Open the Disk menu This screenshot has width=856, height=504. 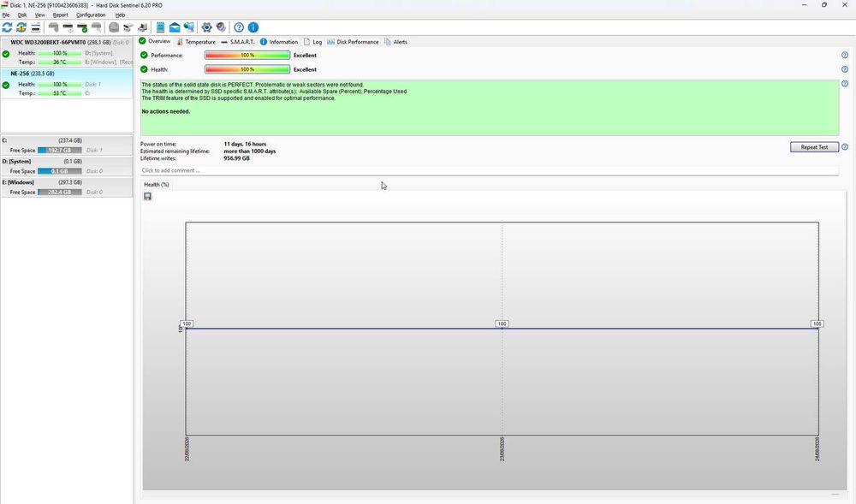22,15
